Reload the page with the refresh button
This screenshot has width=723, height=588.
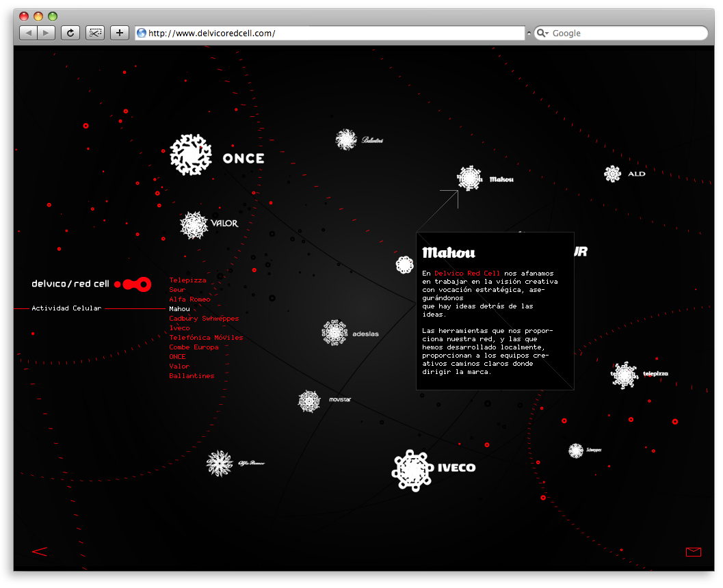pos(70,33)
